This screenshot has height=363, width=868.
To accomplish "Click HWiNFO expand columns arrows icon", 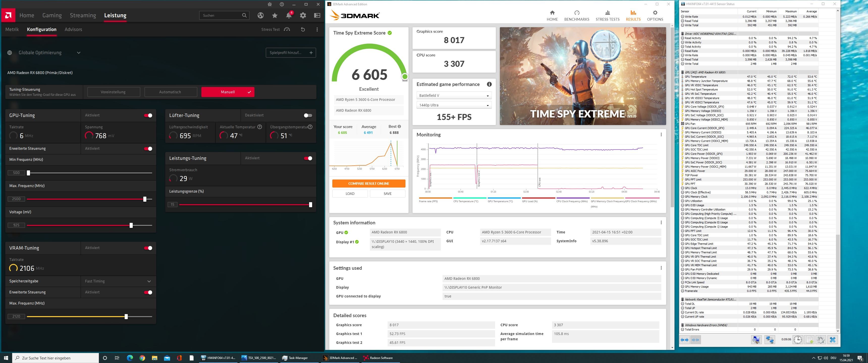I will pyautogui.click(x=685, y=340).
